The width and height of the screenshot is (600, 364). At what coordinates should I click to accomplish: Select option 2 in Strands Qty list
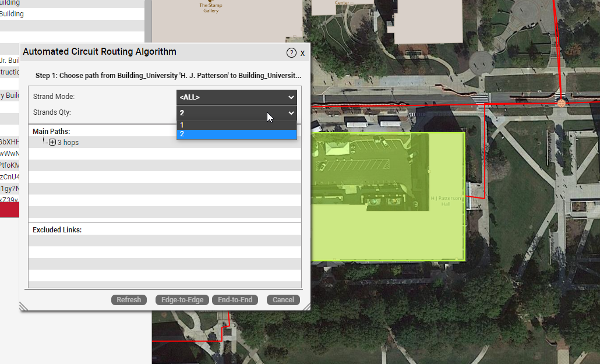tap(237, 135)
